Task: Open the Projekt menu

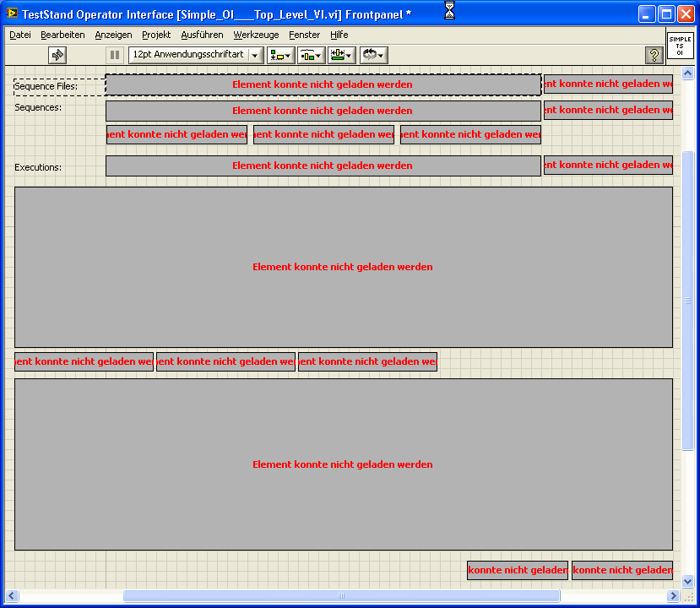Action: point(156,35)
